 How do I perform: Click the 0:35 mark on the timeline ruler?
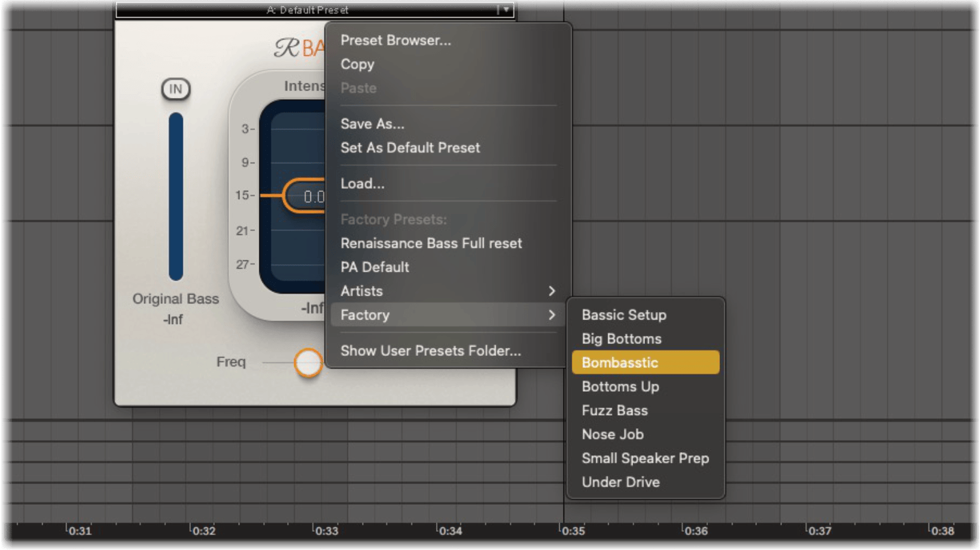click(x=573, y=531)
